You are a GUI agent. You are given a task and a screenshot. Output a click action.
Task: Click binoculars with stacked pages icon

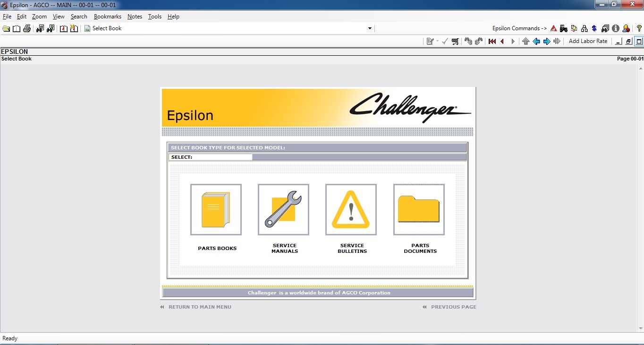tap(605, 28)
